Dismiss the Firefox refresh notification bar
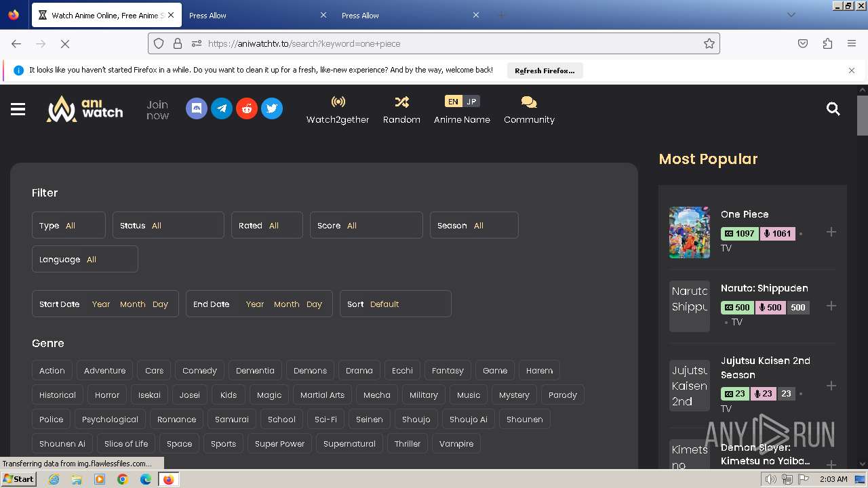Viewport: 868px width, 488px height. [852, 70]
